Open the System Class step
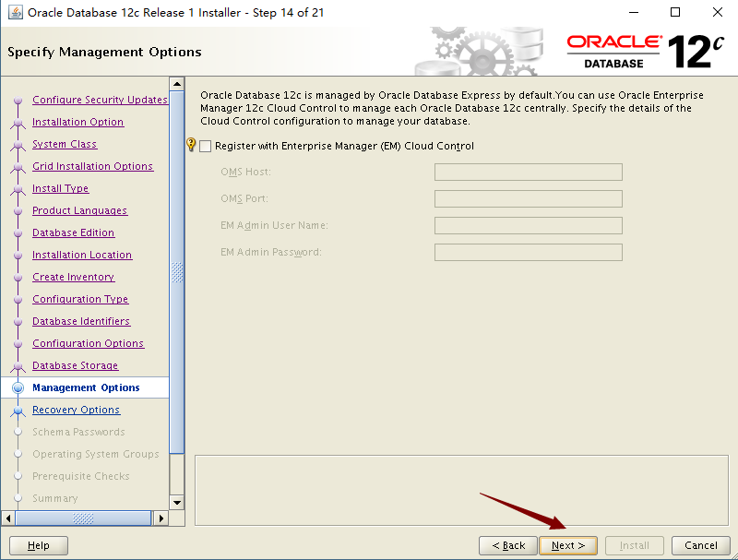Image resolution: width=738 pixels, height=560 pixels. point(65,144)
